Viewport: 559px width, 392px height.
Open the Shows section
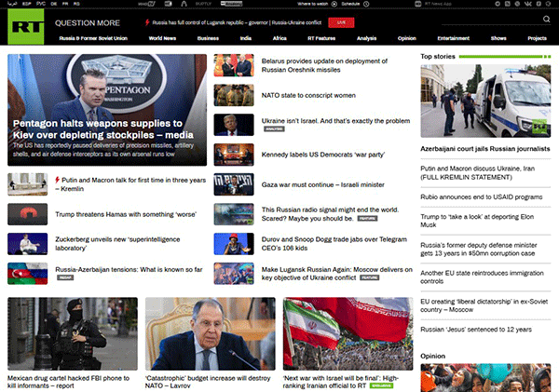498,38
